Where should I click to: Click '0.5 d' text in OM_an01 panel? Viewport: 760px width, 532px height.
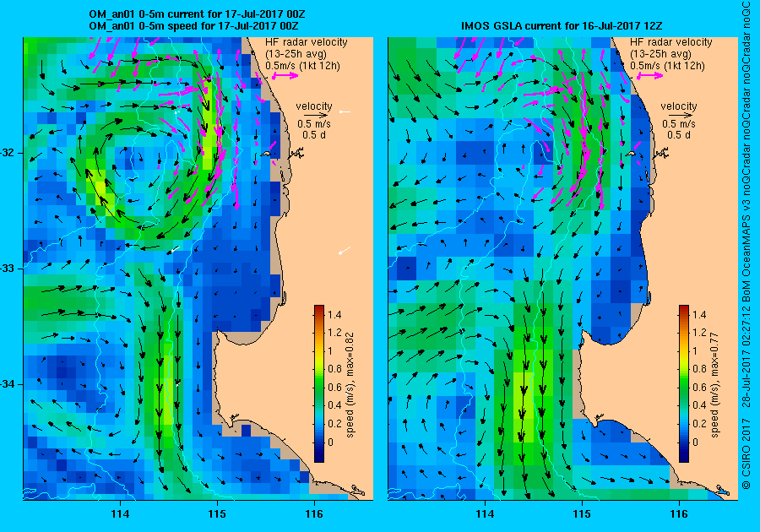(x=314, y=135)
